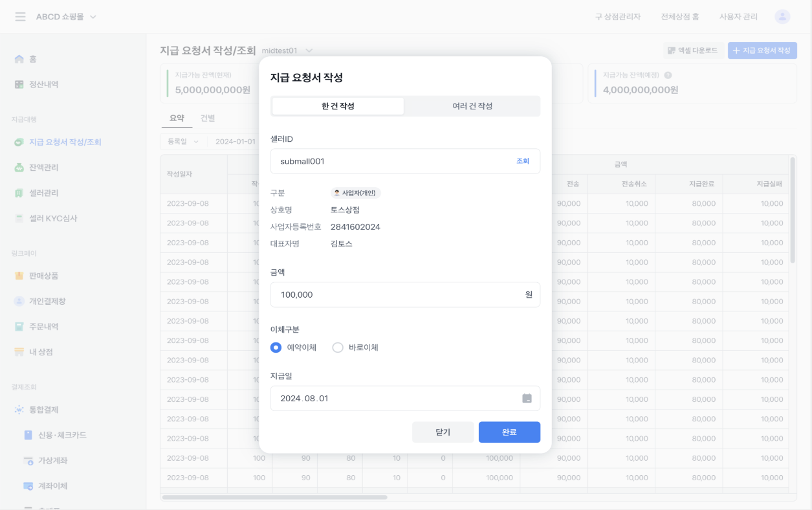Click the horizontal table scrollbar

pyautogui.click(x=274, y=497)
